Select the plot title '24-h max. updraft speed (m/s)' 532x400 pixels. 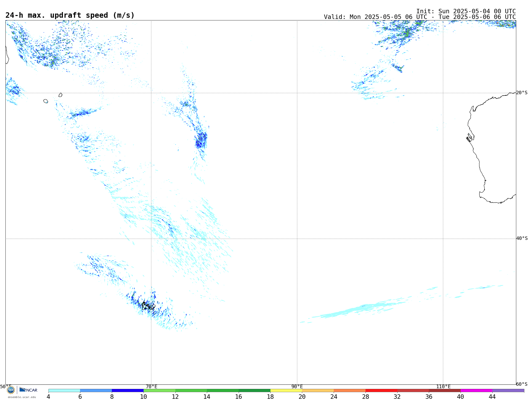pos(70,15)
